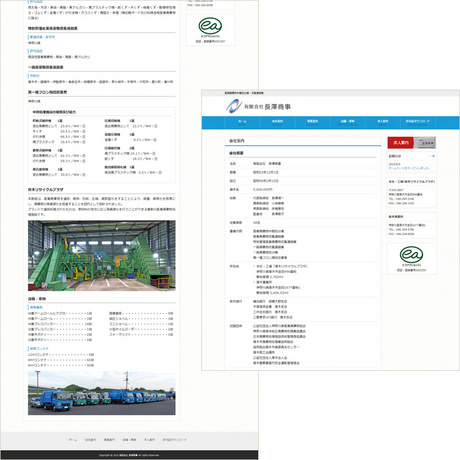Click 設備・車輌 in the grey footer menu
This screenshot has width=460, height=460.
click(129, 440)
